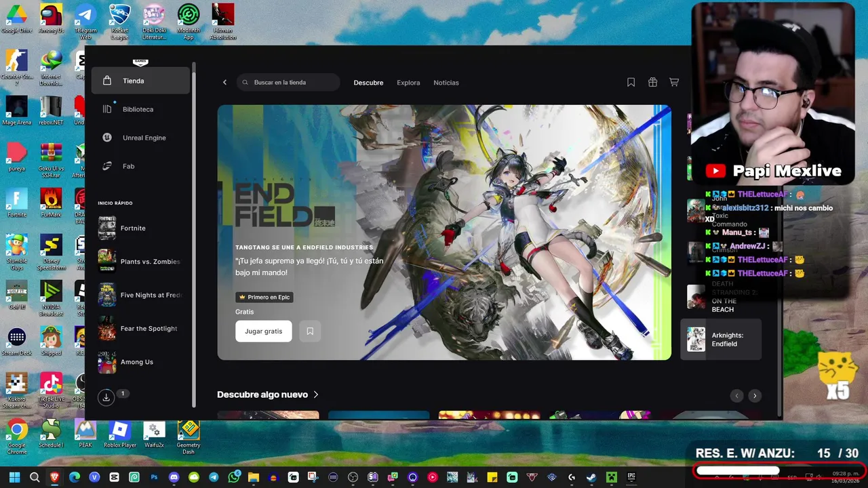
Task: Switch to the Noticias tab
Action: point(446,83)
